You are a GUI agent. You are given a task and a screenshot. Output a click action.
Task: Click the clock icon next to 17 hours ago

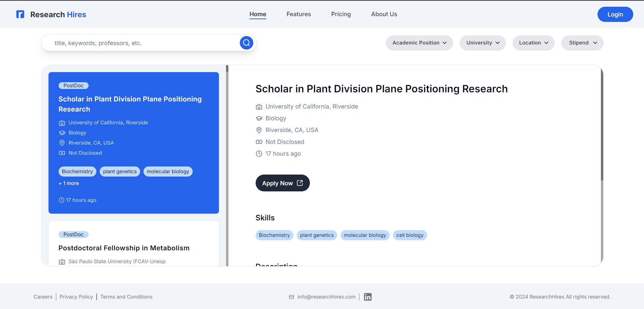[259, 154]
